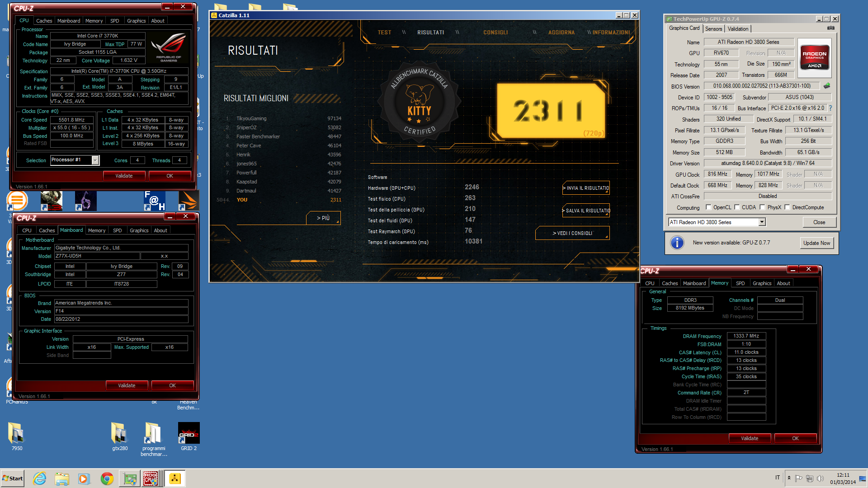Click the IT language indicator

778,478
